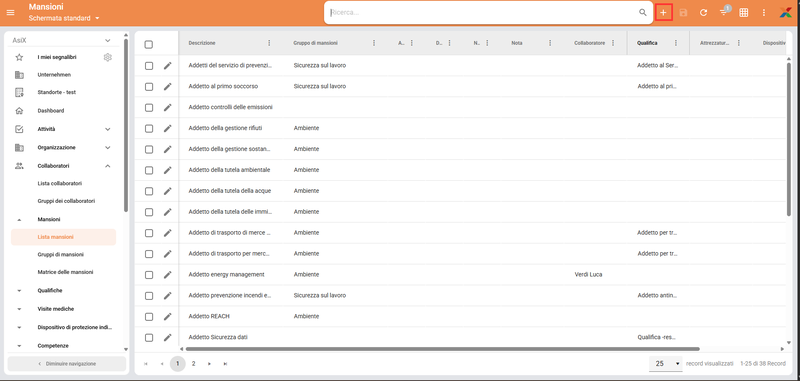Viewport: 800px width, 381px height.
Task: Check Addetti del servizio di prevenzi... row
Action: tap(148, 66)
